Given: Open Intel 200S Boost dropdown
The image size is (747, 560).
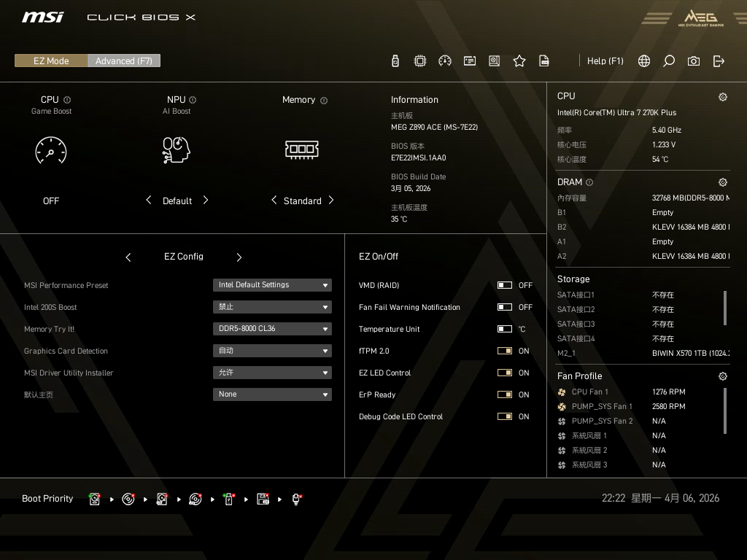Looking at the screenshot, I should pos(272,307).
